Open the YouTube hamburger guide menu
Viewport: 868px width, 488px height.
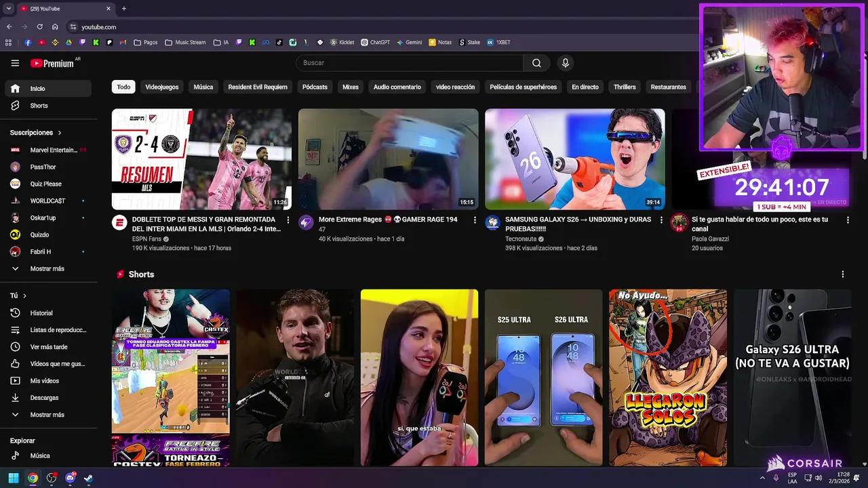click(x=15, y=63)
